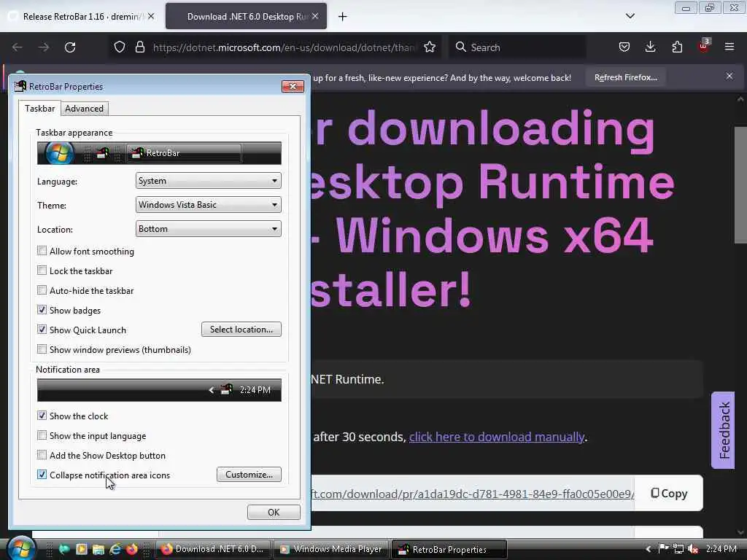Click the Save to Pocket icon

[x=624, y=47]
